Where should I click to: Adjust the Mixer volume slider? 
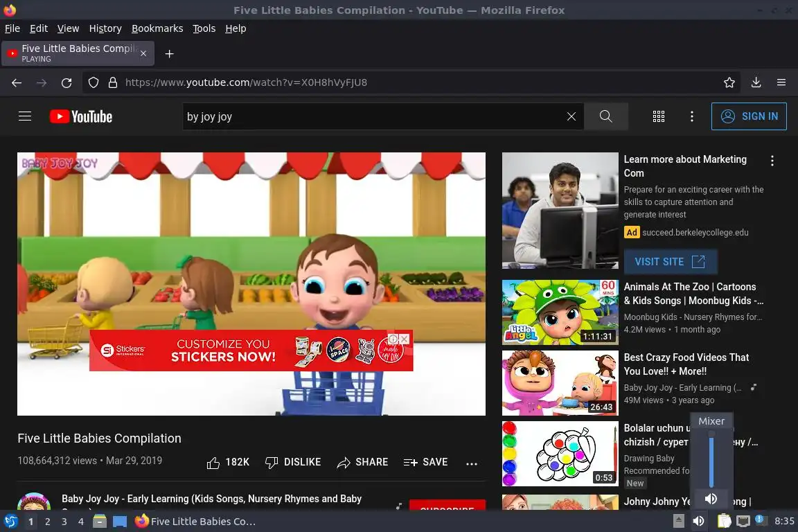coord(711,459)
